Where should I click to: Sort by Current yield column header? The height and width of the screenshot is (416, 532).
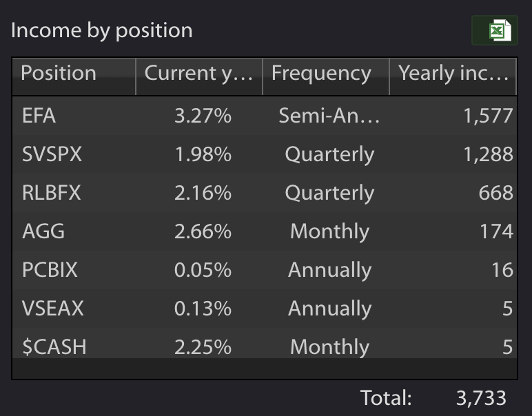[x=199, y=76]
